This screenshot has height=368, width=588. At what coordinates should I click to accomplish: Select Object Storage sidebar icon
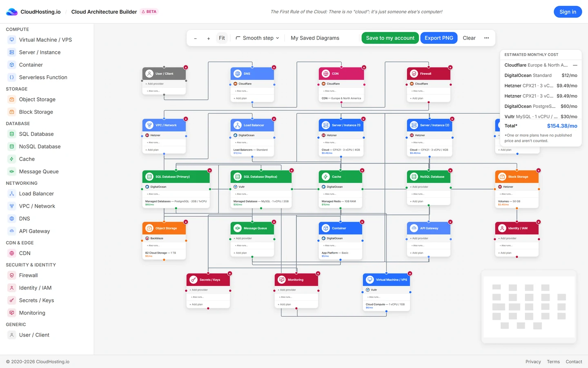pyautogui.click(x=12, y=99)
